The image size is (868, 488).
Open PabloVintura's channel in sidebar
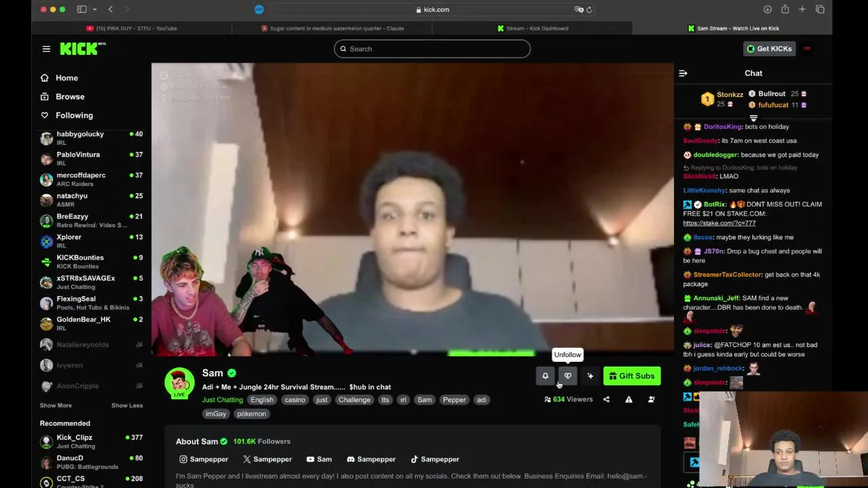pyautogui.click(x=92, y=159)
